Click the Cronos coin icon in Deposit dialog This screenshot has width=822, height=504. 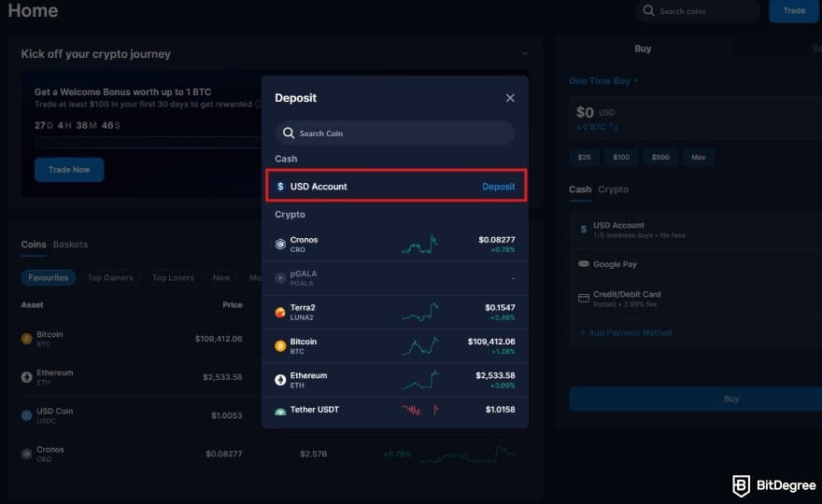pos(280,245)
